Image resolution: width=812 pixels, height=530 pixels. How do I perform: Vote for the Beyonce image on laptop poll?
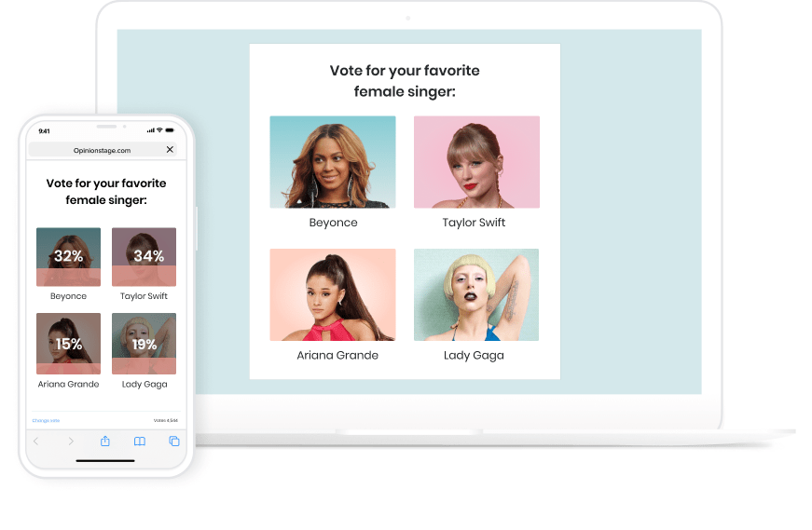point(333,162)
